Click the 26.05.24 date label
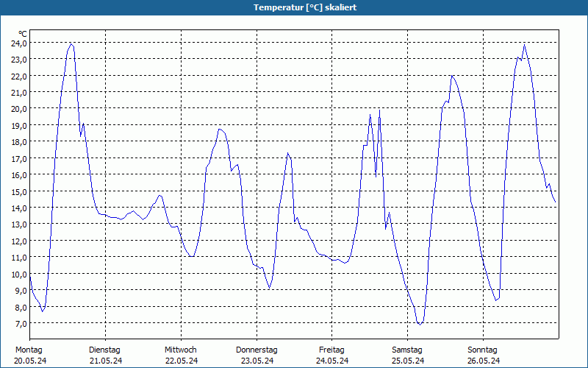 click(x=484, y=361)
